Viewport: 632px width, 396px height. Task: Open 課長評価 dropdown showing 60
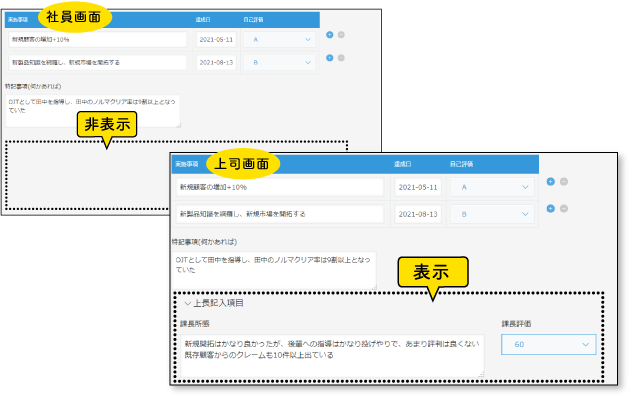tap(549, 344)
